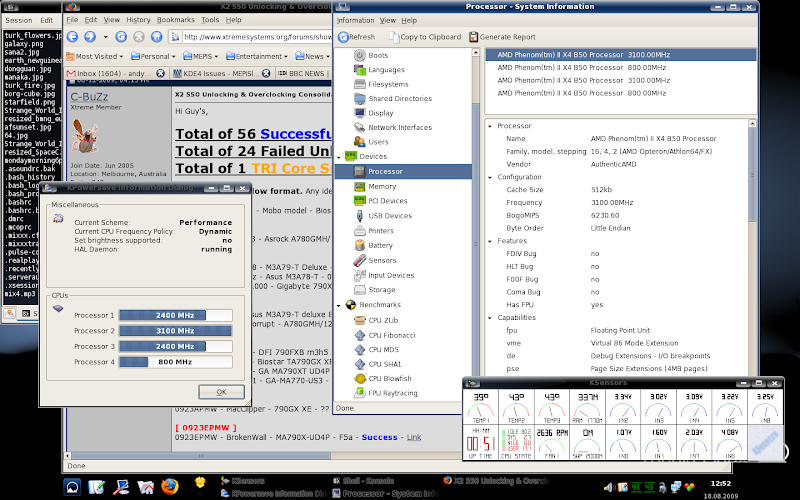Screen dimensions: 800x500
Task: Open the MEPIS bookmarks folder dropdown
Action: (201, 56)
